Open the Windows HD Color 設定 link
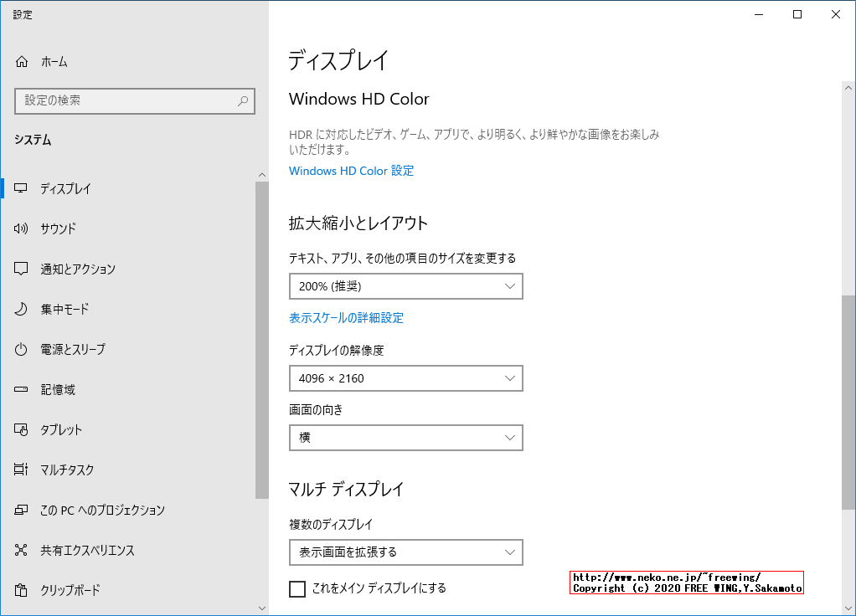856x616 pixels. (x=350, y=170)
